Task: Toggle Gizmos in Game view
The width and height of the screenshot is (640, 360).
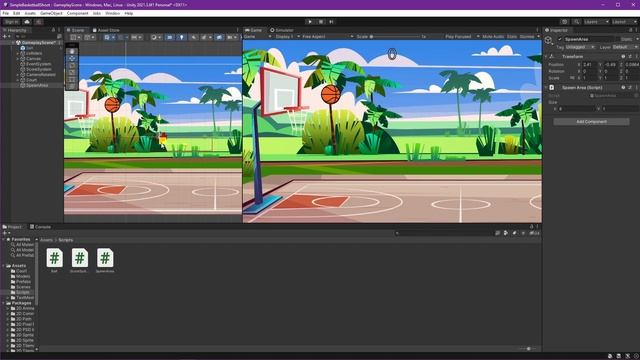Action: coord(527,36)
